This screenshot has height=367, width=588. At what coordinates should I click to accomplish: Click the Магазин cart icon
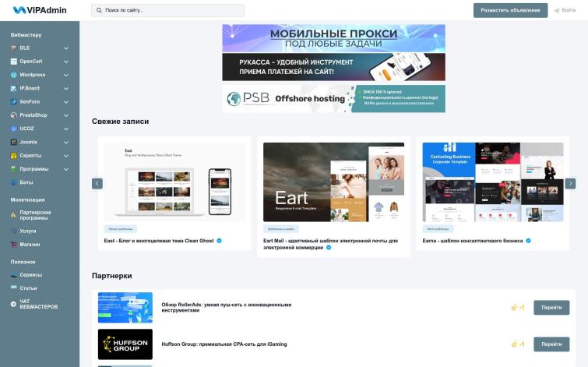[x=13, y=245]
